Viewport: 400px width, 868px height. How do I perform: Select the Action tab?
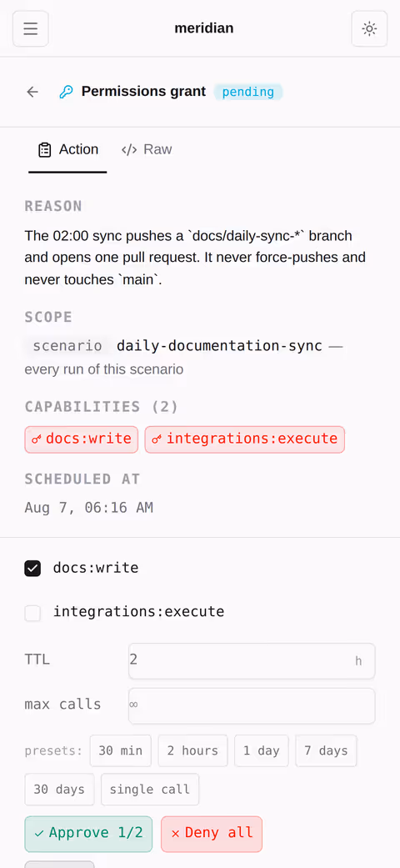pos(67,149)
